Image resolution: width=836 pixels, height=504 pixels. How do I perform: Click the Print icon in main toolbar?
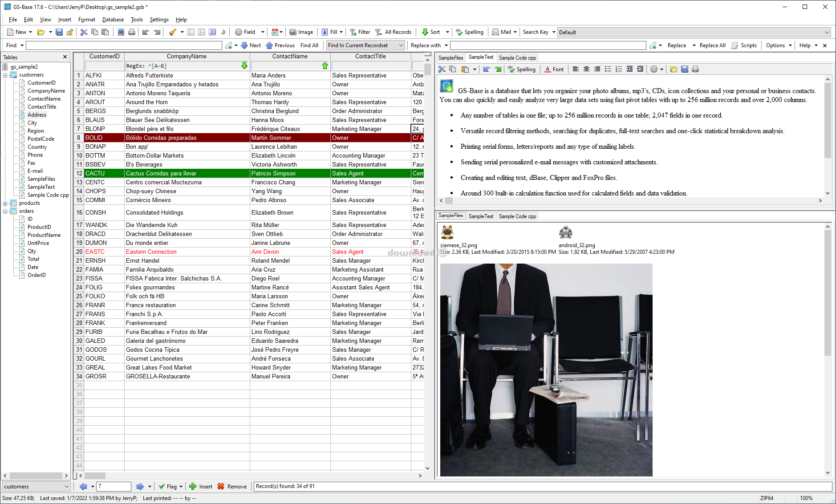[132, 32]
